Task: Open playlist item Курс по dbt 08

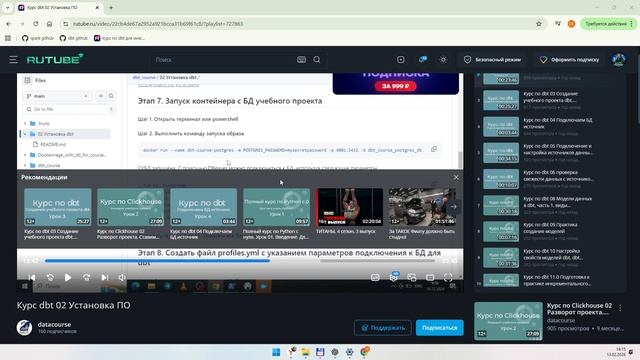Action: (549, 205)
